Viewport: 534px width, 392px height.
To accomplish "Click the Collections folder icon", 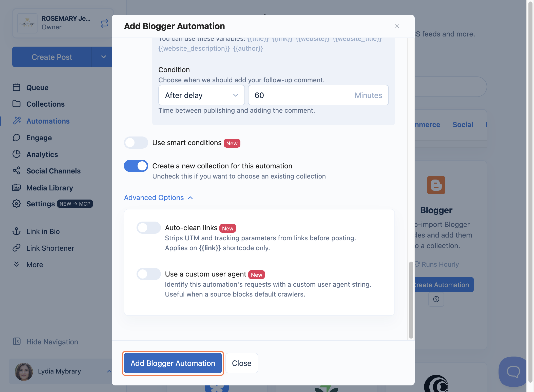I will coord(16,104).
